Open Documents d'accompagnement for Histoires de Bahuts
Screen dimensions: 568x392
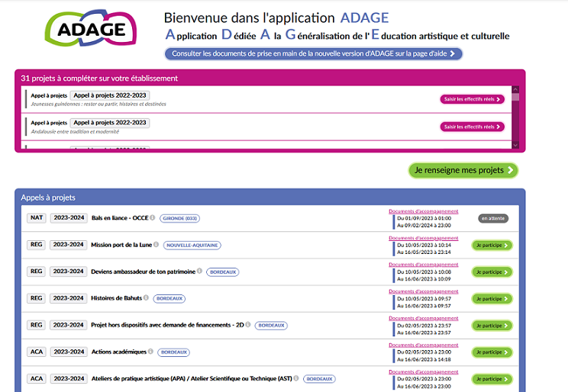coord(424,291)
